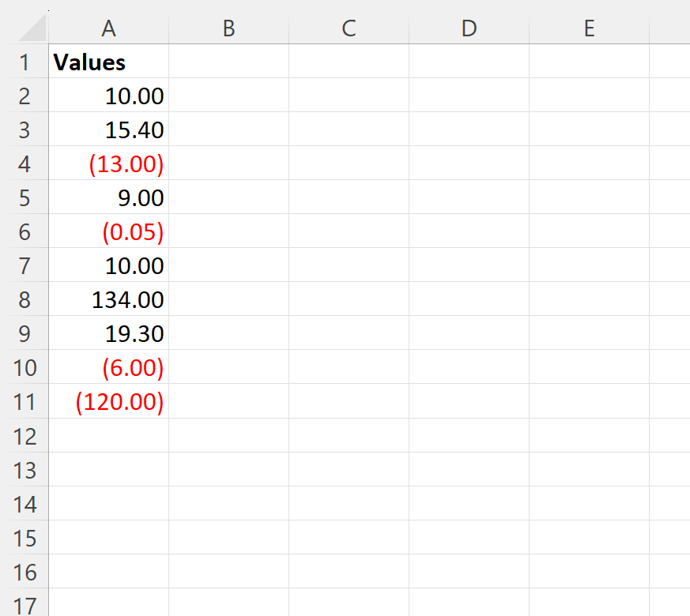Image resolution: width=690 pixels, height=616 pixels.
Task: Select row 1 header
Action: 25,61
